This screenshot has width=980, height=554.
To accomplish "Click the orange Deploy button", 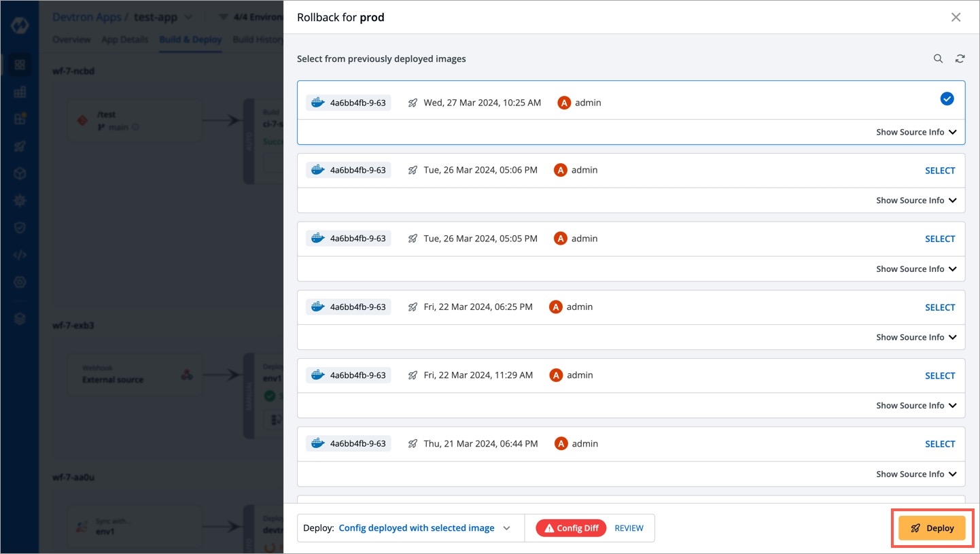I will (x=932, y=528).
